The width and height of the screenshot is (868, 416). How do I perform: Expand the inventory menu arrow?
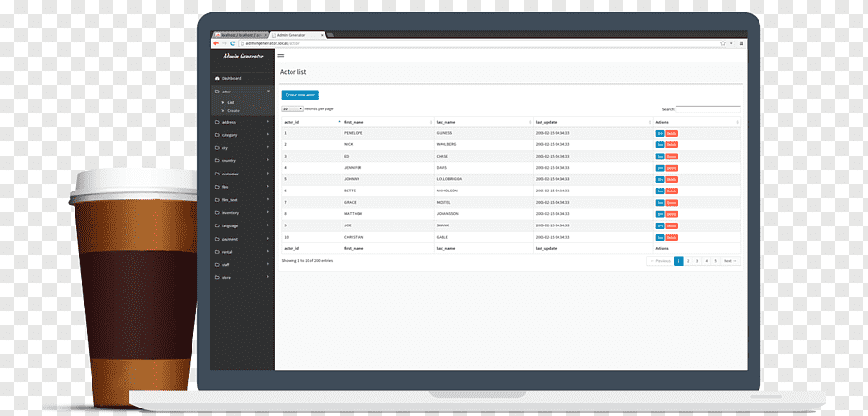(268, 213)
